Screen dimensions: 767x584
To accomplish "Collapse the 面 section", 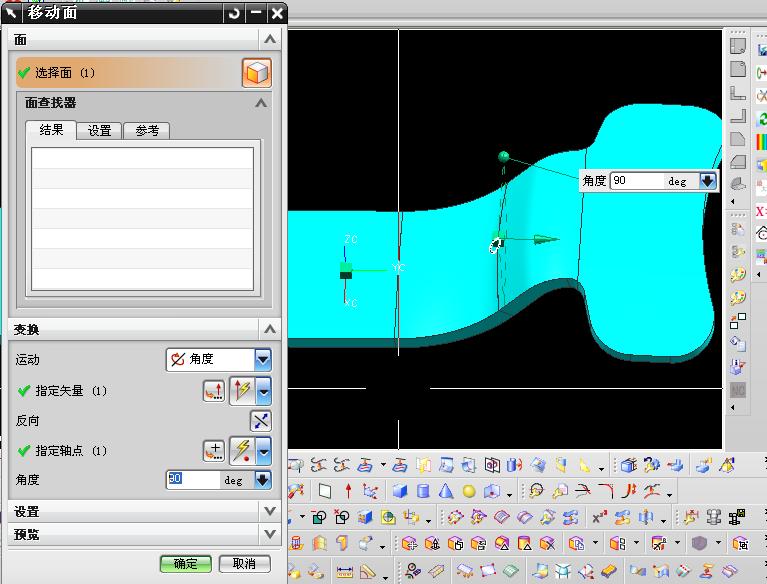I will (270, 39).
